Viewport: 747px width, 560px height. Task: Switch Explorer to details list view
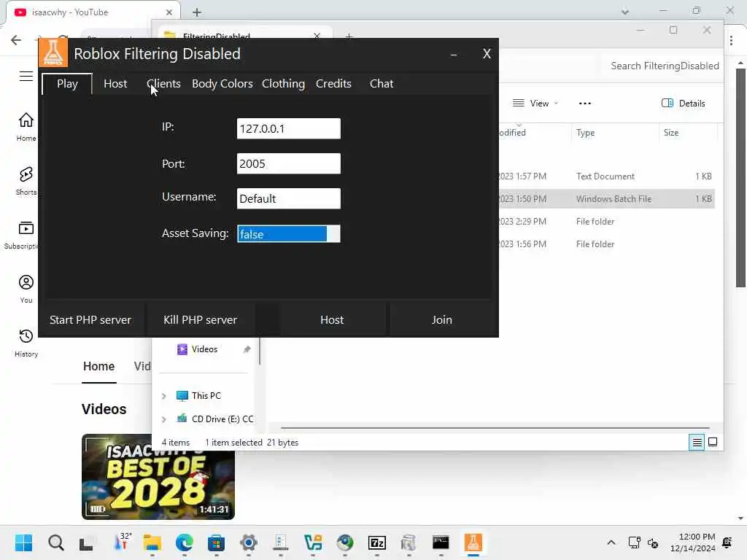coord(697,443)
